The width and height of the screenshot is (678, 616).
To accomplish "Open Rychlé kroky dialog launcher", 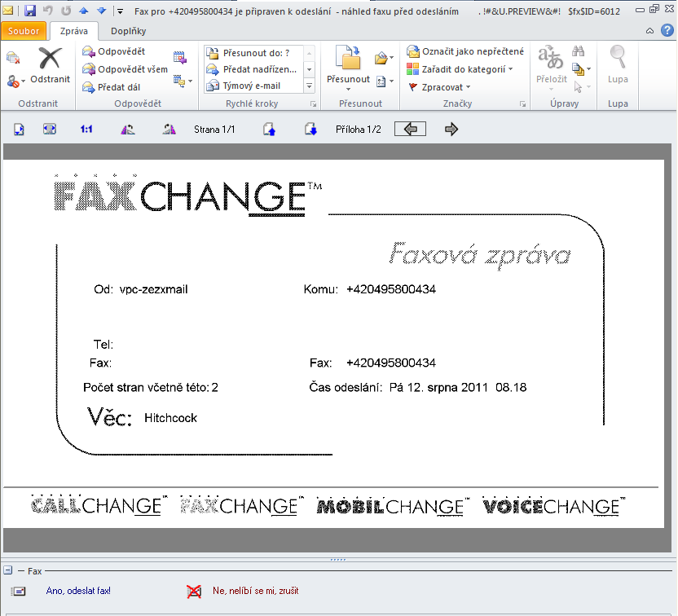I will [x=314, y=104].
